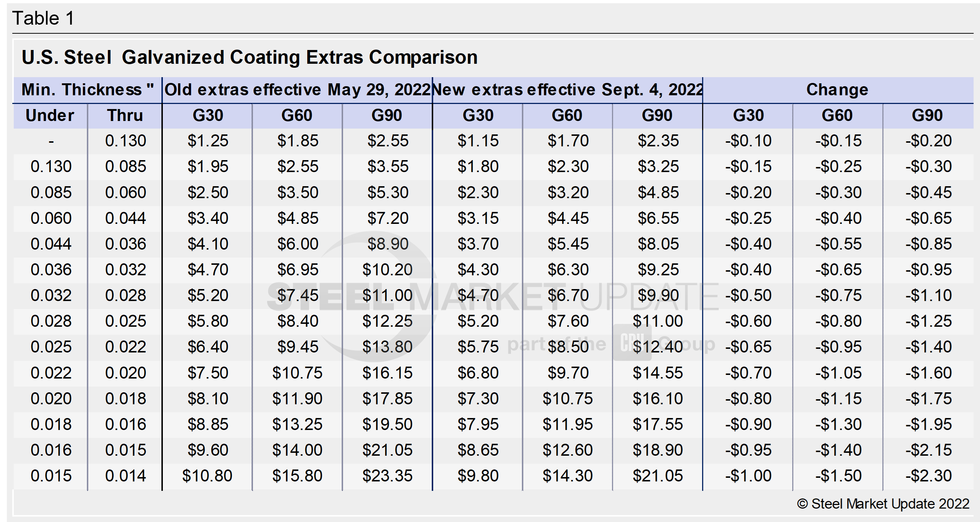
Task: Select the "Change" group header
Action: tap(837, 90)
